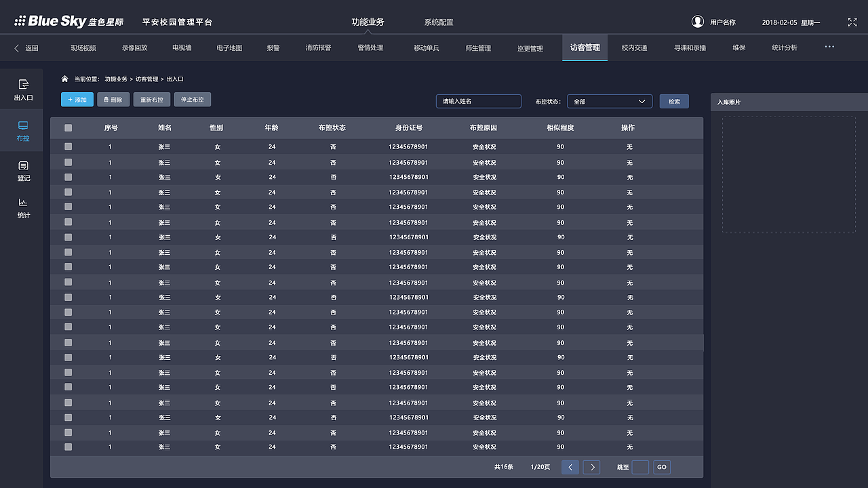Open the 电视墙 tab
Viewport: 868px width, 488px height.
182,48
